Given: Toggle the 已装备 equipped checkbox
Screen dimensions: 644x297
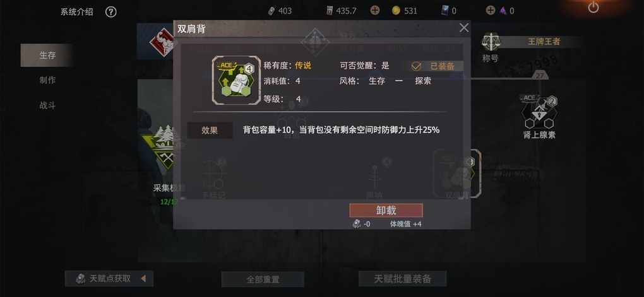Looking at the screenshot, I should (416, 66).
